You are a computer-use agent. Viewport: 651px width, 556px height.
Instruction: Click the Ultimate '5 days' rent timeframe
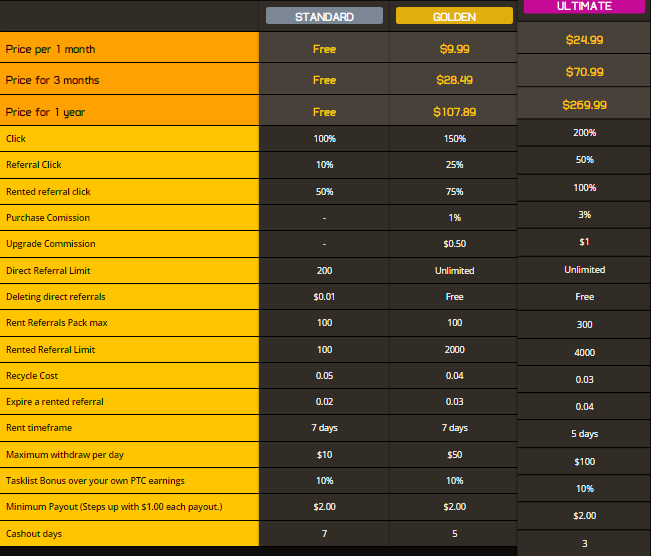point(585,434)
